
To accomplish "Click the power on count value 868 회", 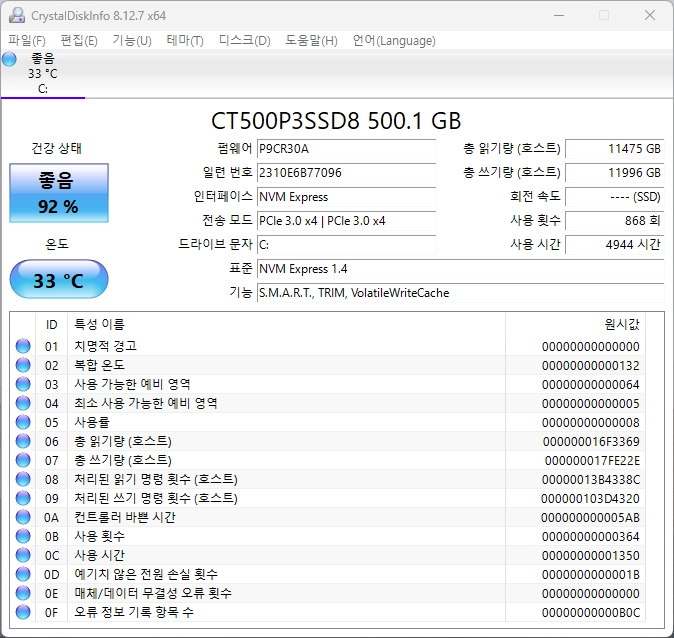I will (615, 221).
